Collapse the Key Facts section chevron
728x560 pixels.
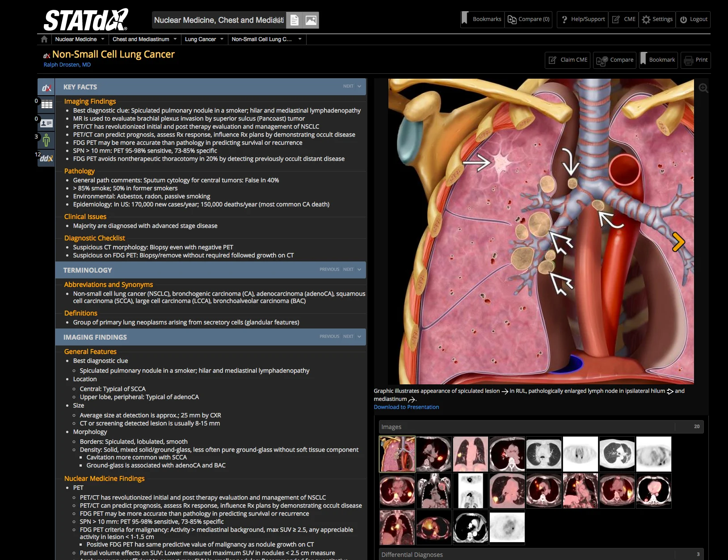point(359,86)
